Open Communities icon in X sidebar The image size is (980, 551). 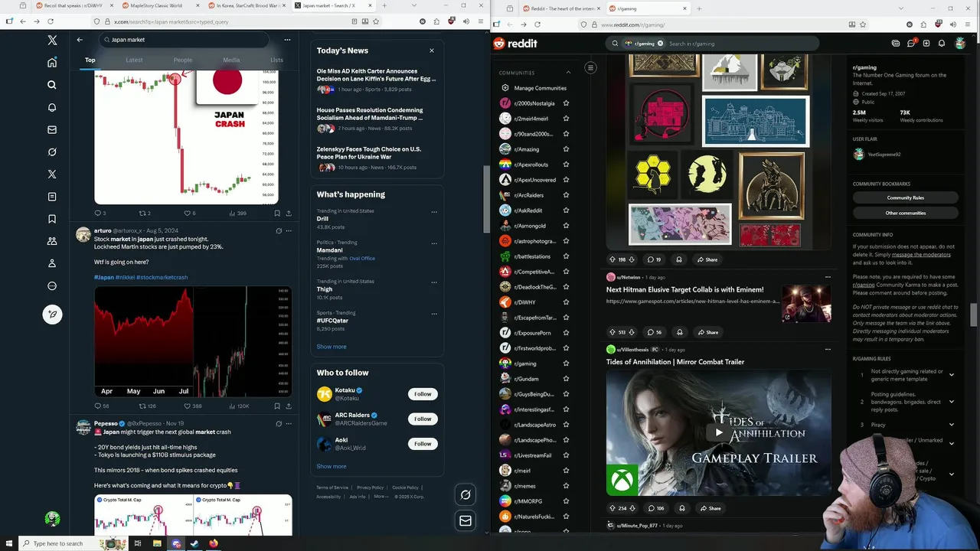click(52, 241)
